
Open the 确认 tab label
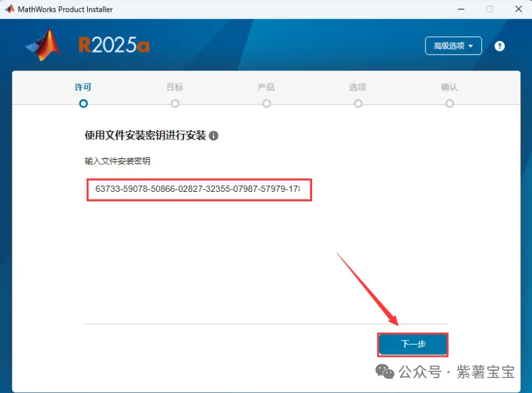(450, 87)
